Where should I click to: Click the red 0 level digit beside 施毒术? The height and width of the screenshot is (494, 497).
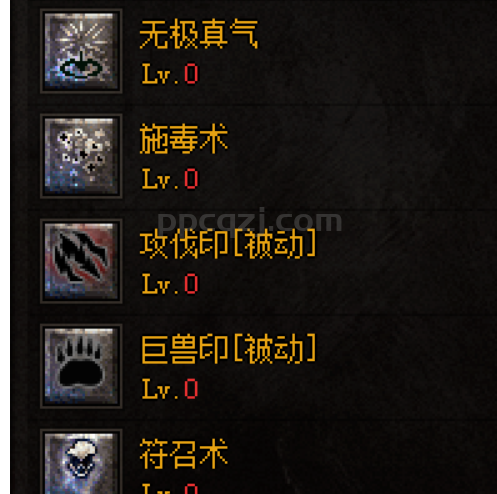point(191,179)
